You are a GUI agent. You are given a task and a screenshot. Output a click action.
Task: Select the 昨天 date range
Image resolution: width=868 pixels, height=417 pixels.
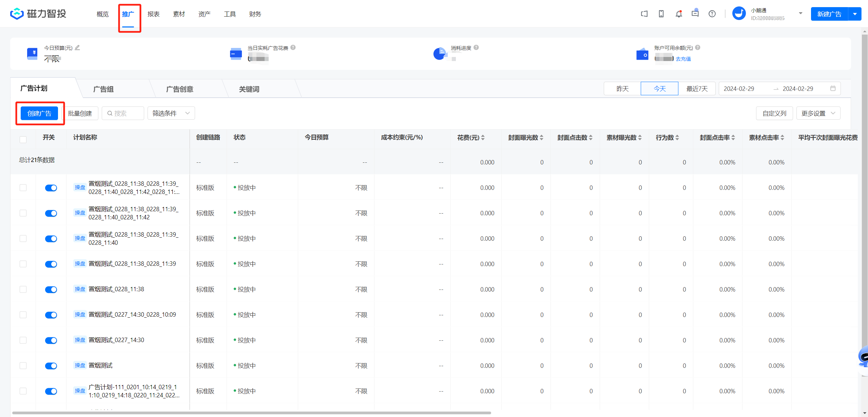tap(622, 88)
